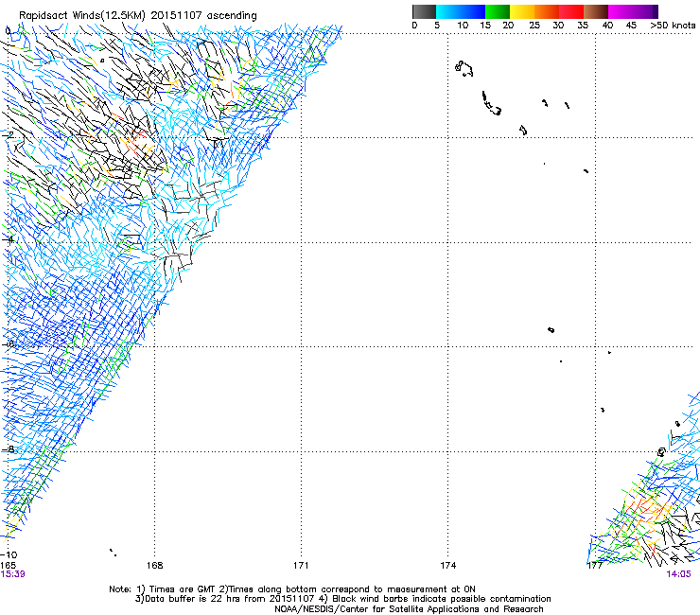Click the longitude label '174'
The width and height of the screenshot is (700, 615).
(447, 566)
